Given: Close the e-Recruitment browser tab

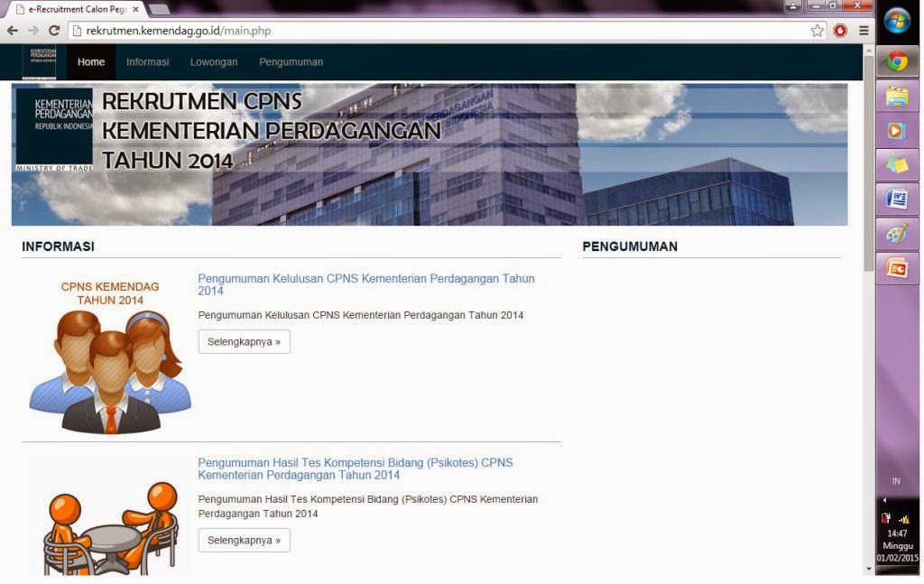Looking at the screenshot, I should tap(136, 9).
